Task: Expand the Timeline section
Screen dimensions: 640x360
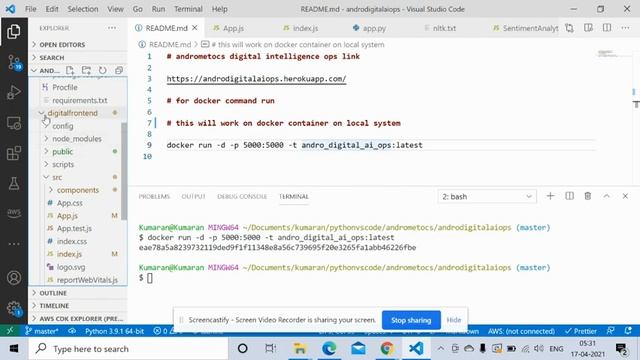Action: pyautogui.click(x=78, y=306)
